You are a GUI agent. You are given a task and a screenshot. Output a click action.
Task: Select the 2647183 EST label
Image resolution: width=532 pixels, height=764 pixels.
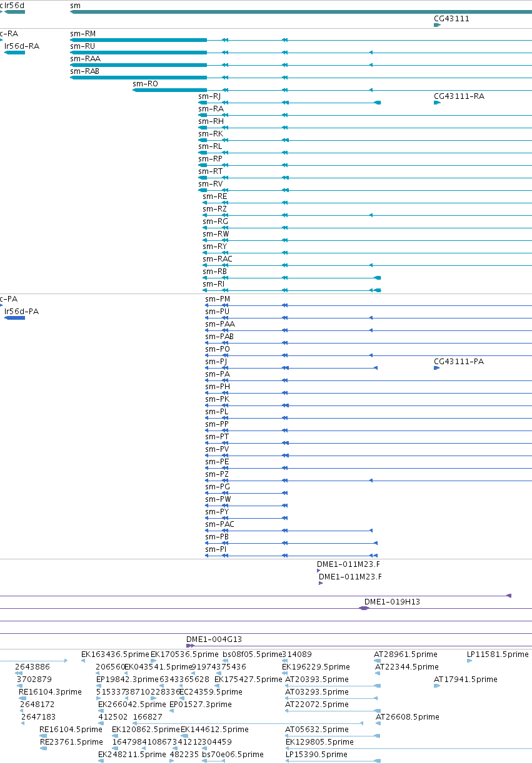(38, 717)
